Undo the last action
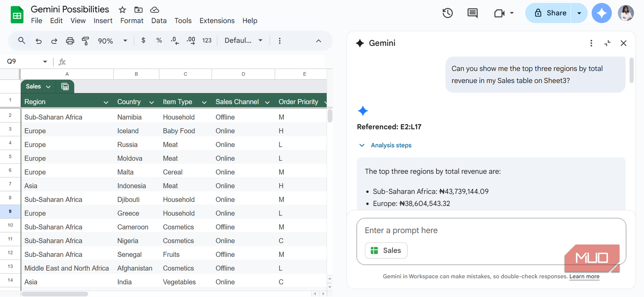This screenshot has height=297, width=644. click(38, 41)
